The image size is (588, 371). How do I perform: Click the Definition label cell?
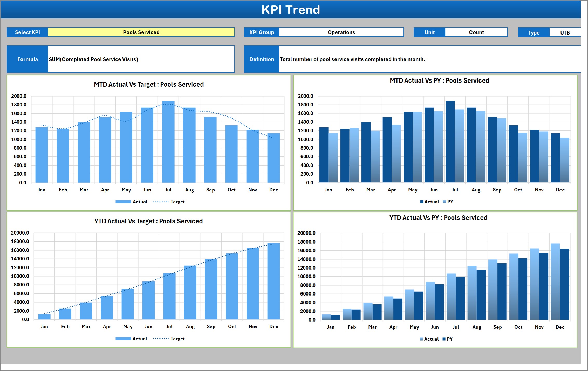click(x=262, y=59)
